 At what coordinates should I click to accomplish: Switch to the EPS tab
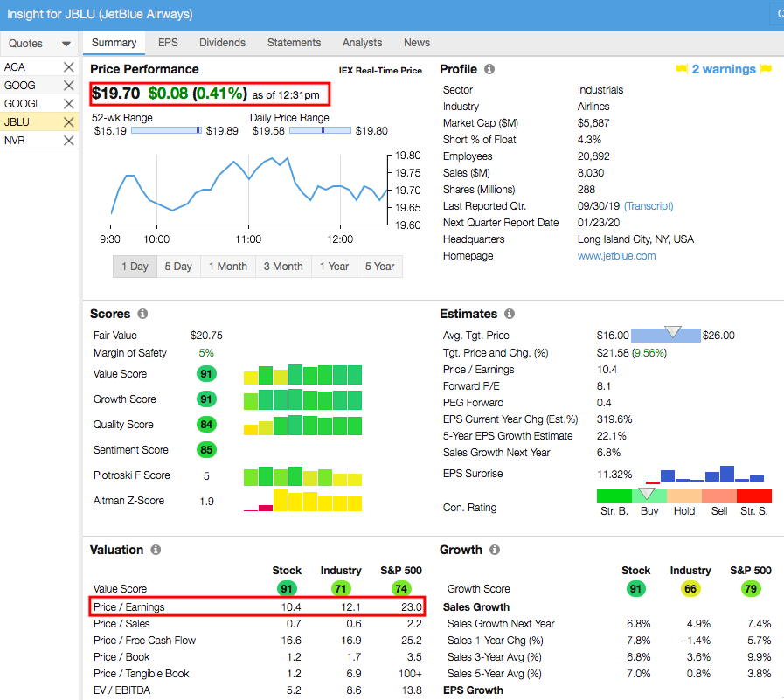tap(168, 43)
